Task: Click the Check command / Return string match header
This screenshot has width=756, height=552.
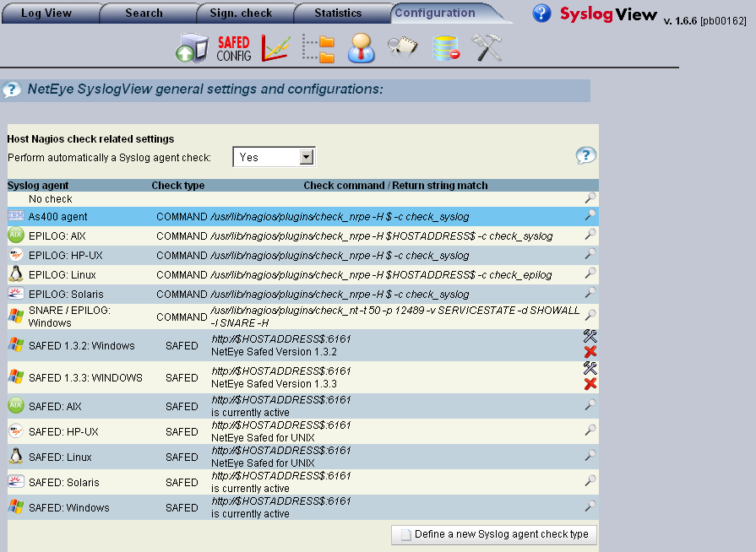Action: tap(395, 186)
